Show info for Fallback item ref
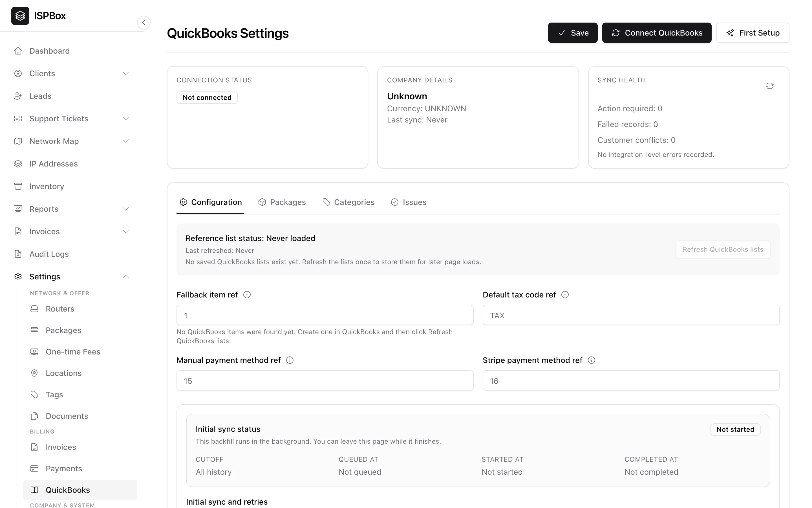The height and width of the screenshot is (508, 812). (247, 295)
